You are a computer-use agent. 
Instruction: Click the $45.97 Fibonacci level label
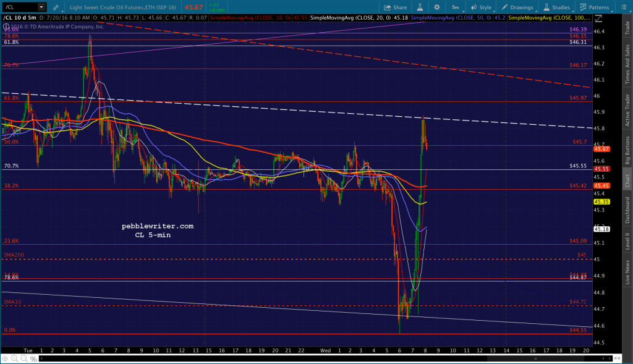[578, 98]
